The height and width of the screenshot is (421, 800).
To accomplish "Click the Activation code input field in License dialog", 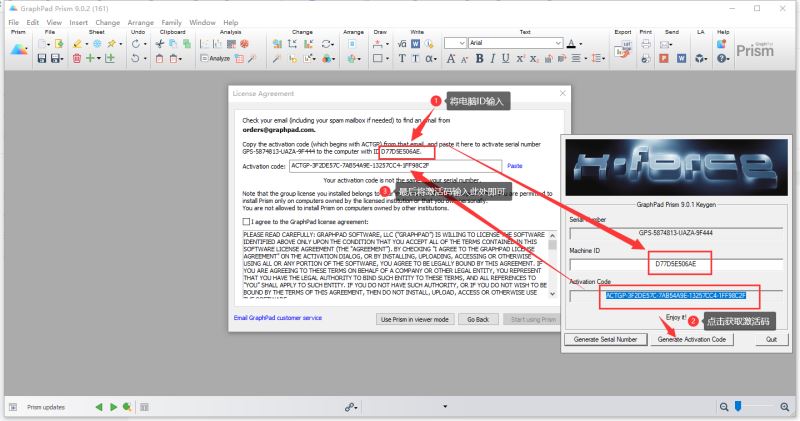I will tap(395, 166).
